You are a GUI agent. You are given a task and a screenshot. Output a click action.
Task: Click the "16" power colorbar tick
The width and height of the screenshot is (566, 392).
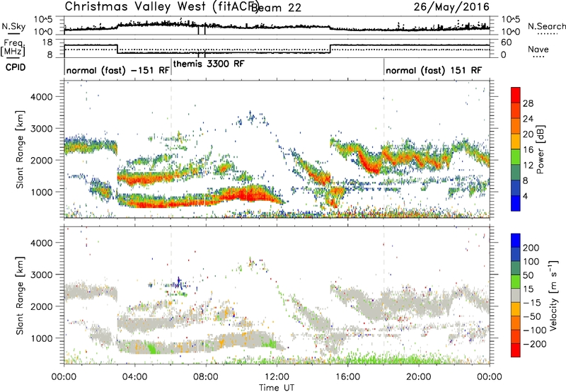(528, 150)
